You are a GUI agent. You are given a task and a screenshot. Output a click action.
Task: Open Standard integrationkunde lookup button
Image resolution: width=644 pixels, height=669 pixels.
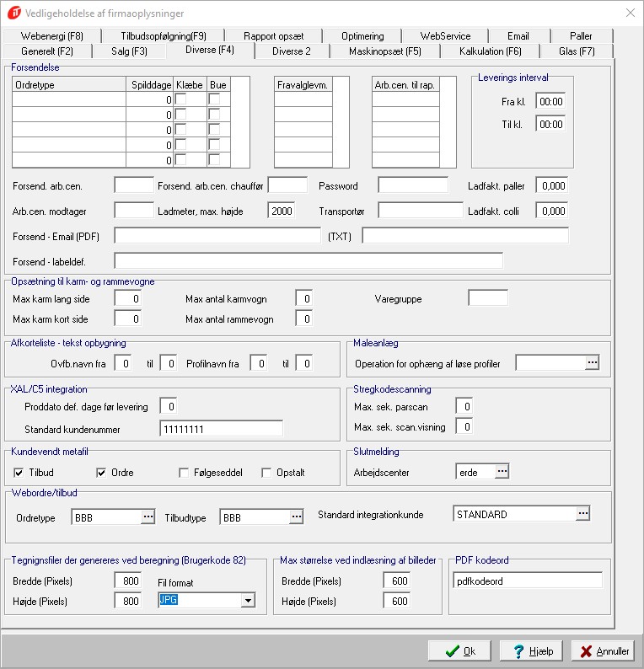[582, 513]
